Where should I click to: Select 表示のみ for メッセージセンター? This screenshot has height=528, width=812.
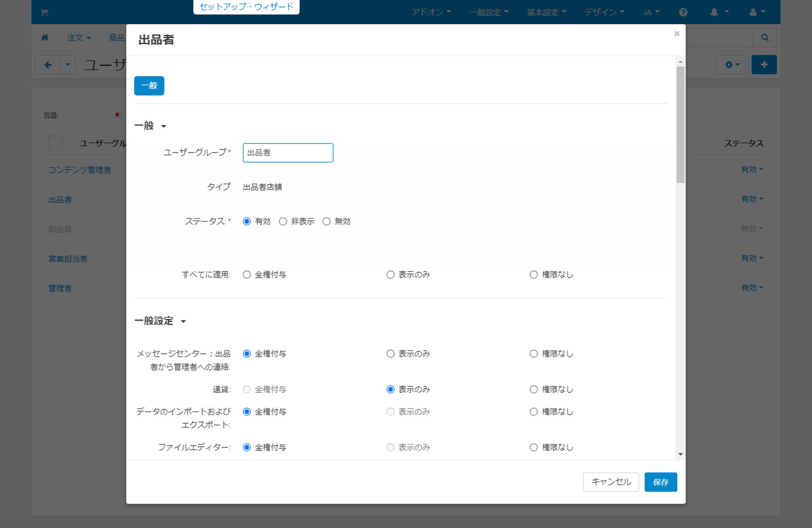tap(390, 354)
